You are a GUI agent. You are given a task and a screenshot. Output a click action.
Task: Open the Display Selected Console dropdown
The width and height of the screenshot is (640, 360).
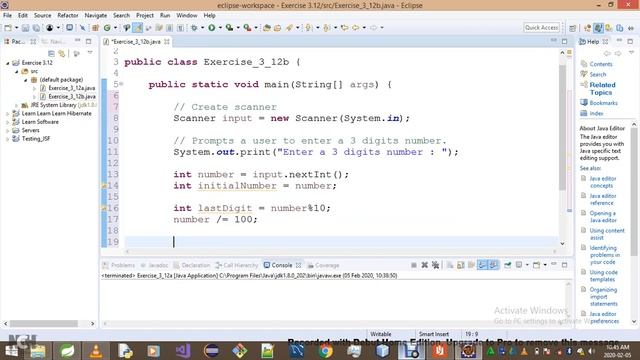tap(527, 265)
